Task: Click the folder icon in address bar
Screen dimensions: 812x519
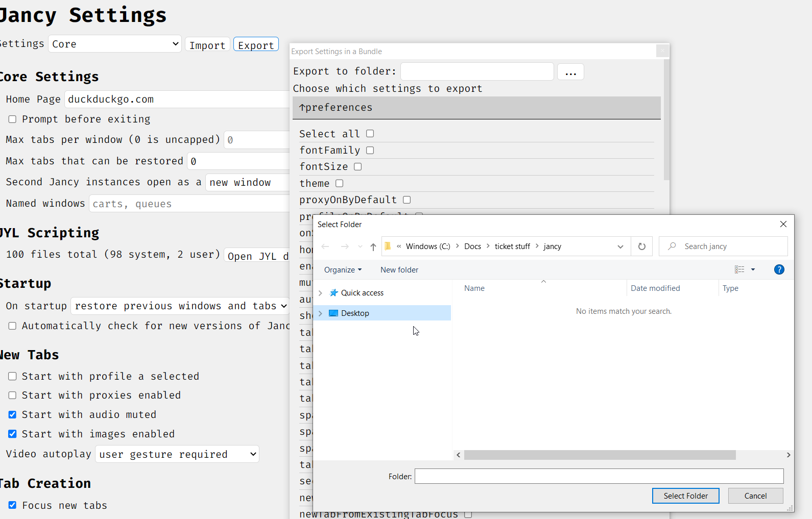Action: coord(388,246)
